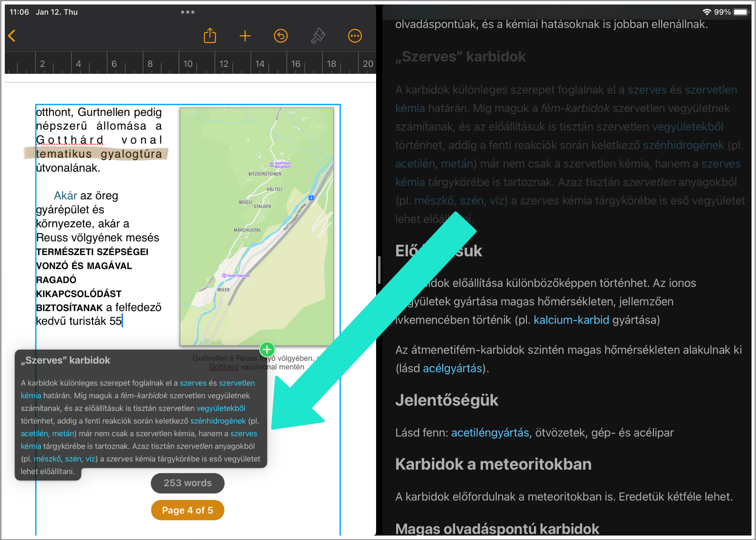756x540 pixels.
Task: Tap the 99% battery percentage
Action: click(722, 12)
